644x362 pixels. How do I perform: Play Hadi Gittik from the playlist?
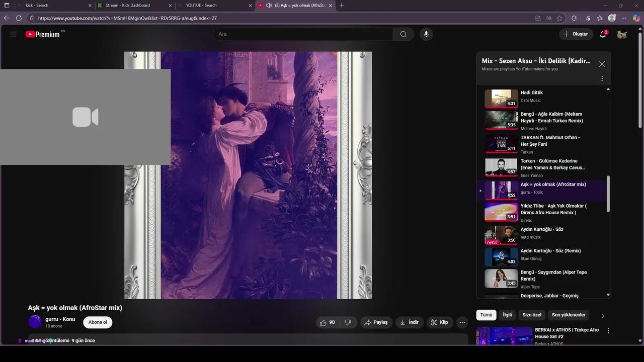(542, 98)
